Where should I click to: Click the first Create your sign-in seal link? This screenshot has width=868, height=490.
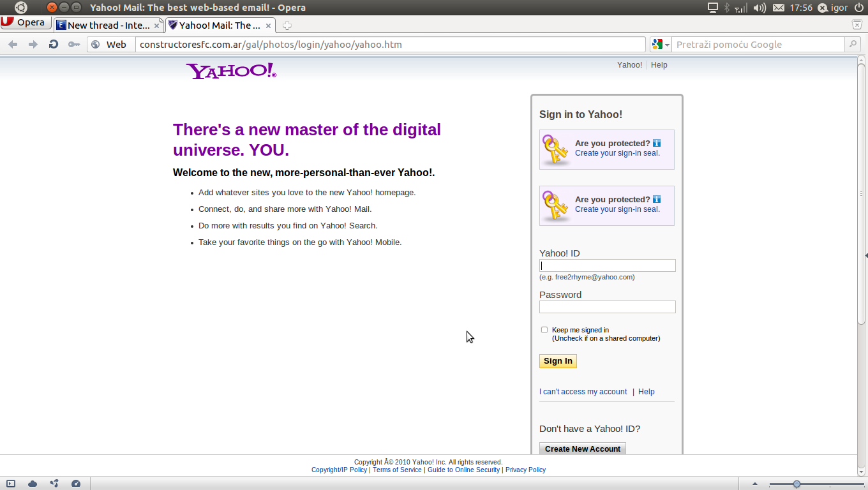click(x=617, y=153)
